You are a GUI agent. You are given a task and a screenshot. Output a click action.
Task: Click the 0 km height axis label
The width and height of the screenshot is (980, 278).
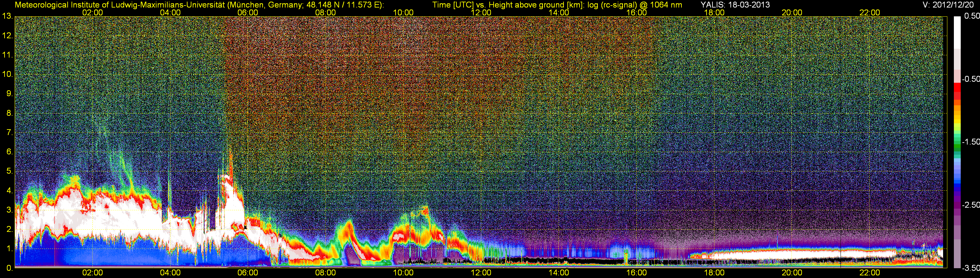9,268
